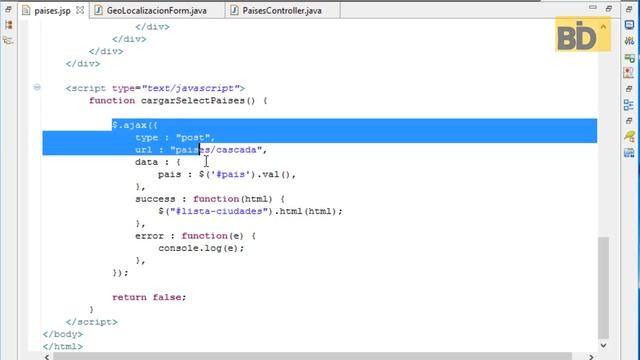640x360 pixels.
Task: Click the "$('#pais').val()" expression
Action: [244, 174]
